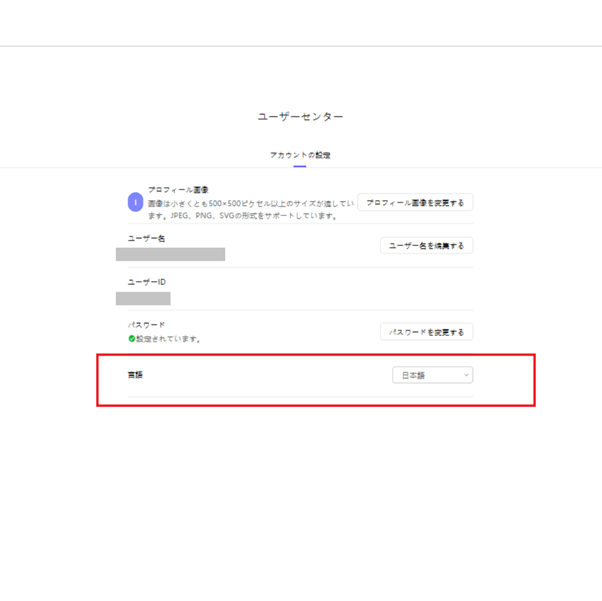This screenshot has height=601, width=602.
Task: Open the 日本語 language dropdown
Action: pyautogui.click(x=432, y=375)
